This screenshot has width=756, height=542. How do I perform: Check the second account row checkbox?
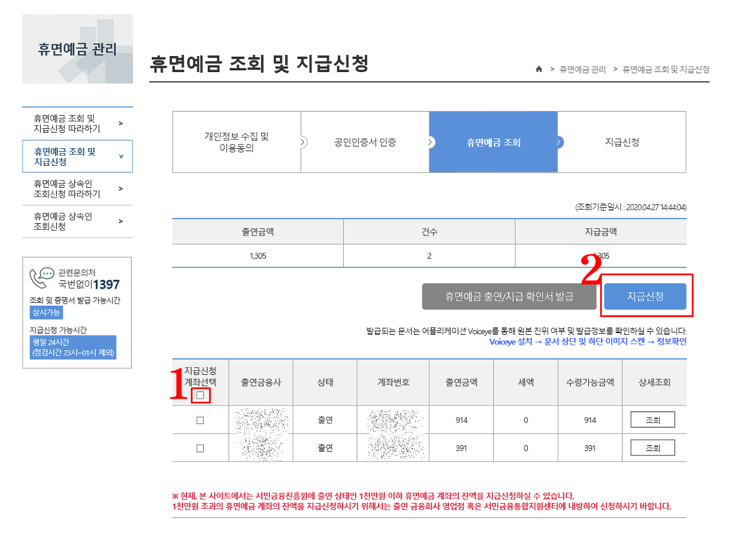(199, 447)
